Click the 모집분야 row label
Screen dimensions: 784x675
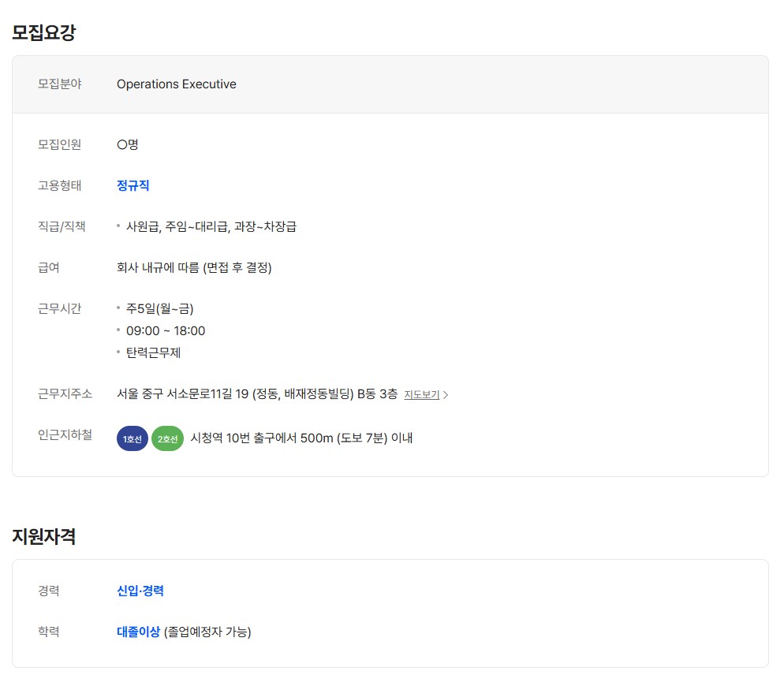pyautogui.click(x=59, y=84)
